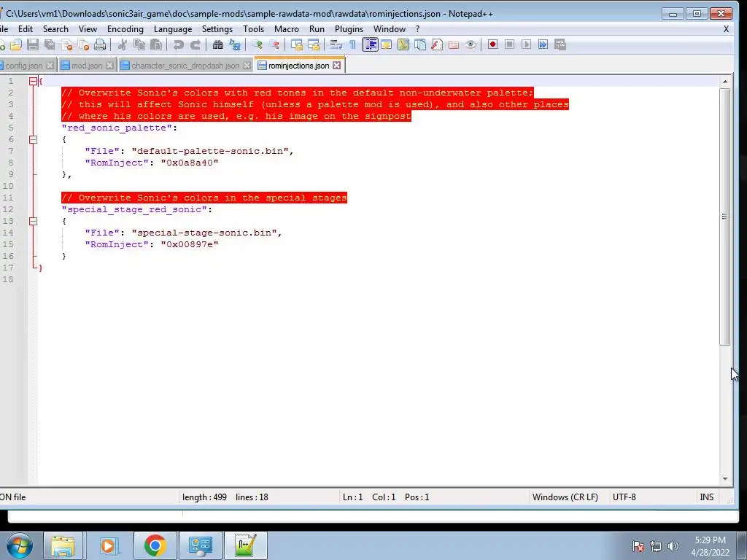Viewport: 747px width, 560px height.
Task: Close the rominjections.json tab
Action: click(337, 65)
